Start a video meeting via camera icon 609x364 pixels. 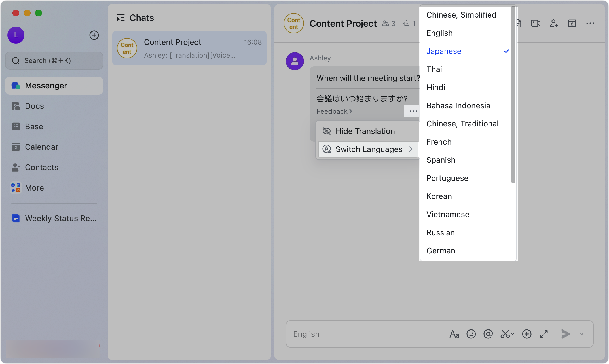pos(536,23)
